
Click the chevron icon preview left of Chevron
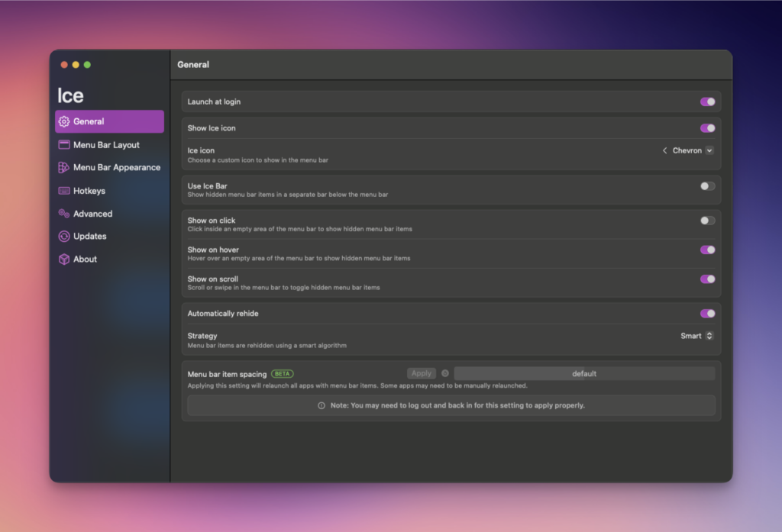pos(664,150)
